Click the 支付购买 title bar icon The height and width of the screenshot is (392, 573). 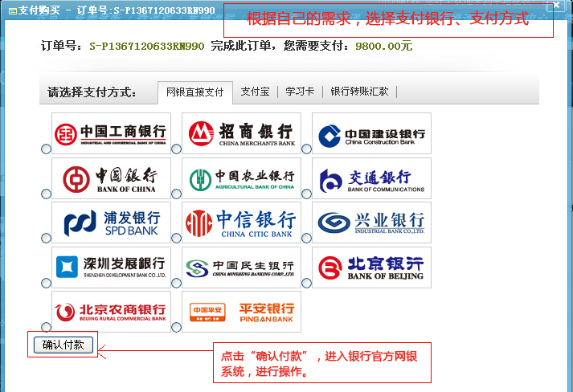[12, 12]
